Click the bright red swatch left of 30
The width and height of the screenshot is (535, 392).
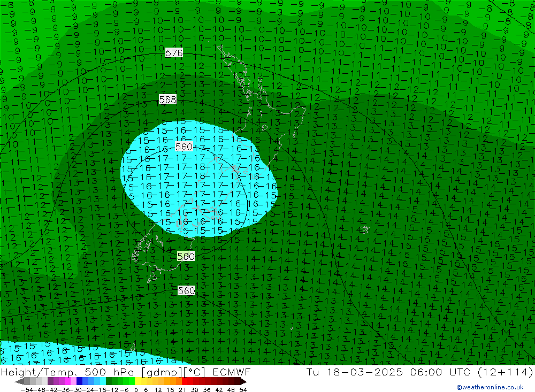185,382
